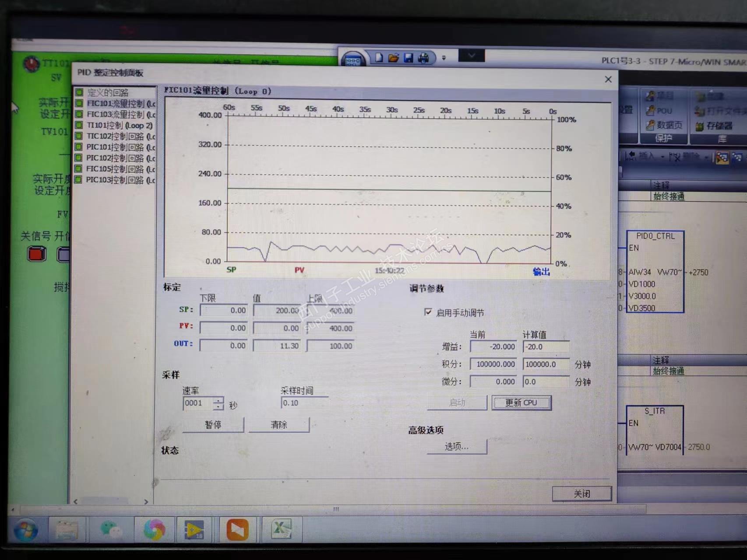
Task: Click the loop icon beside FIC103流量控制
Action: click(x=79, y=114)
